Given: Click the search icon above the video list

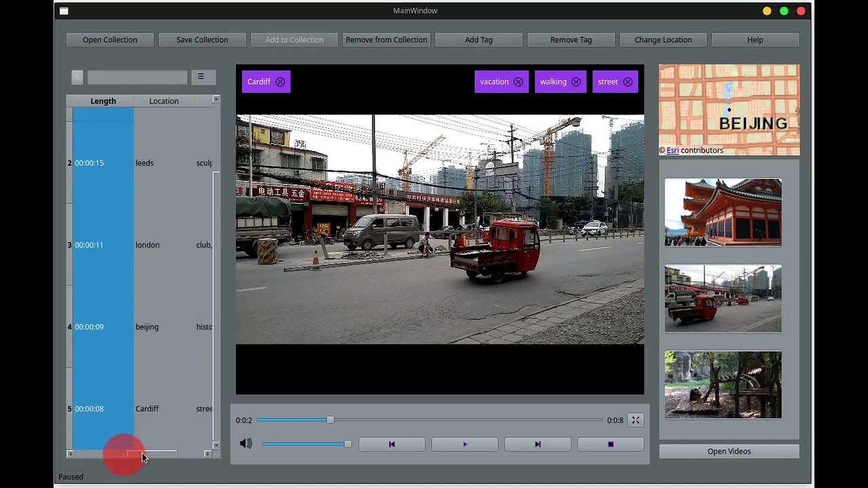Looking at the screenshot, I should click(x=77, y=77).
